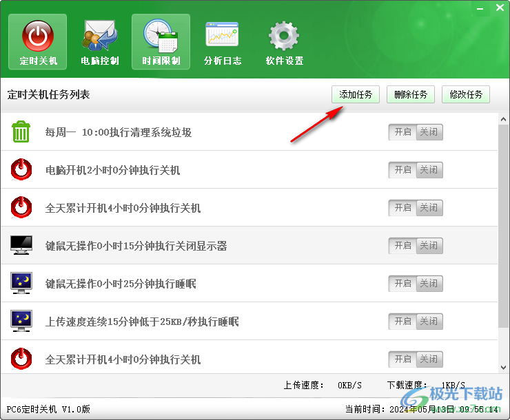Screen dimensions: 510x420
Task: Disable 关闭显示器 task via 关闭
Action: (x=429, y=246)
